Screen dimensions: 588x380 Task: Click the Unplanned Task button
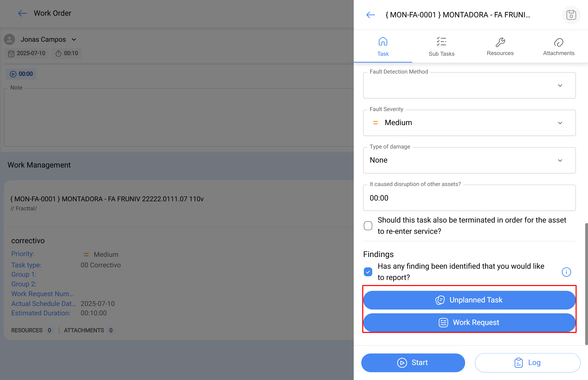click(469, 300)
